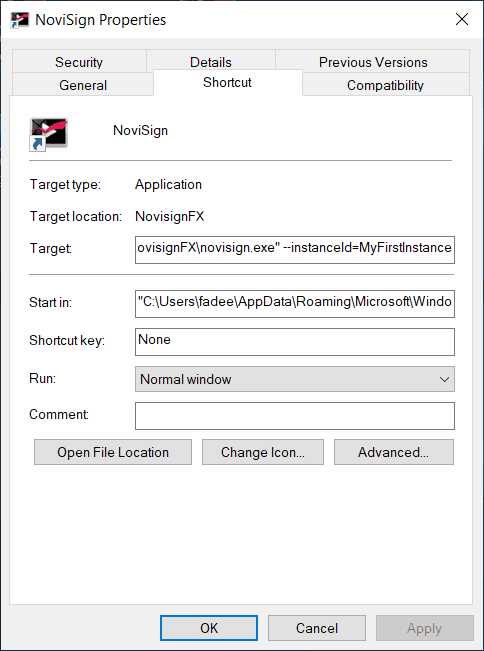484x651 pixels.
Task: Click the NoviSign icon in title bar
Action: tap(20, 20)
